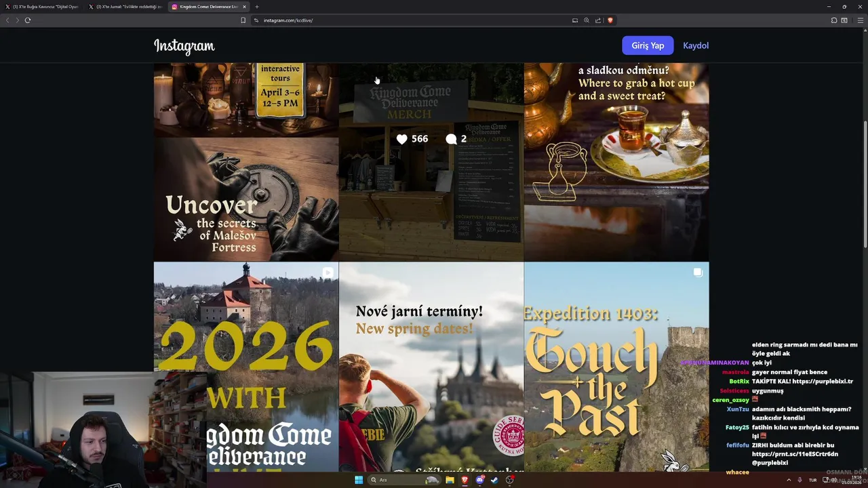Open Discord from the taskbar
868x488 pixels.
coord(479,480)
